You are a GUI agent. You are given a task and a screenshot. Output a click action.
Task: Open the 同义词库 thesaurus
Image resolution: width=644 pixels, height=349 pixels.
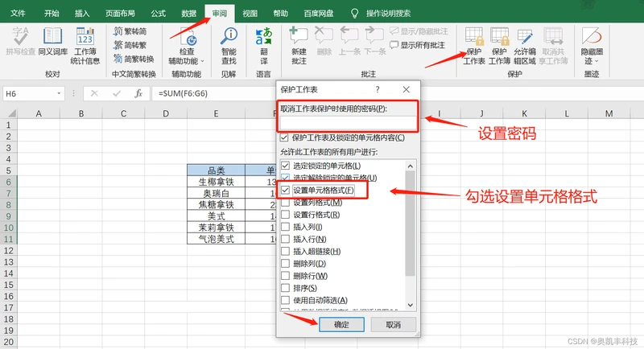point(53,41)
